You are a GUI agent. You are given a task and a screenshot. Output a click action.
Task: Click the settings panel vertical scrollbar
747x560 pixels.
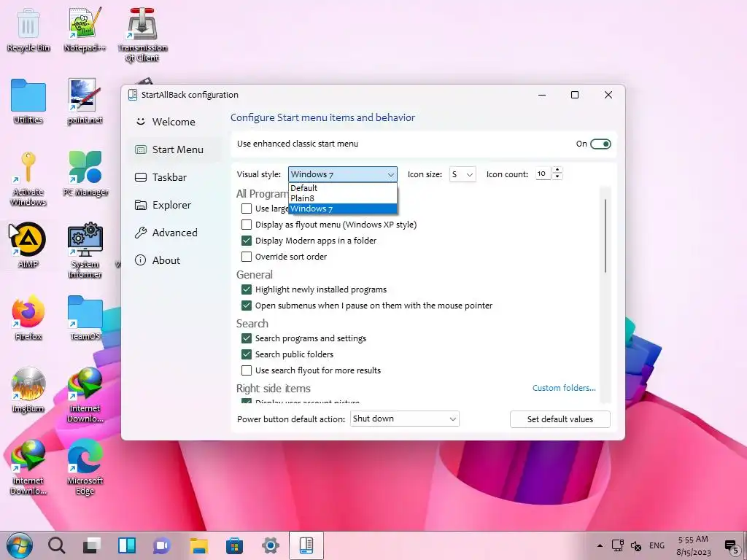(x=605, y=236)
